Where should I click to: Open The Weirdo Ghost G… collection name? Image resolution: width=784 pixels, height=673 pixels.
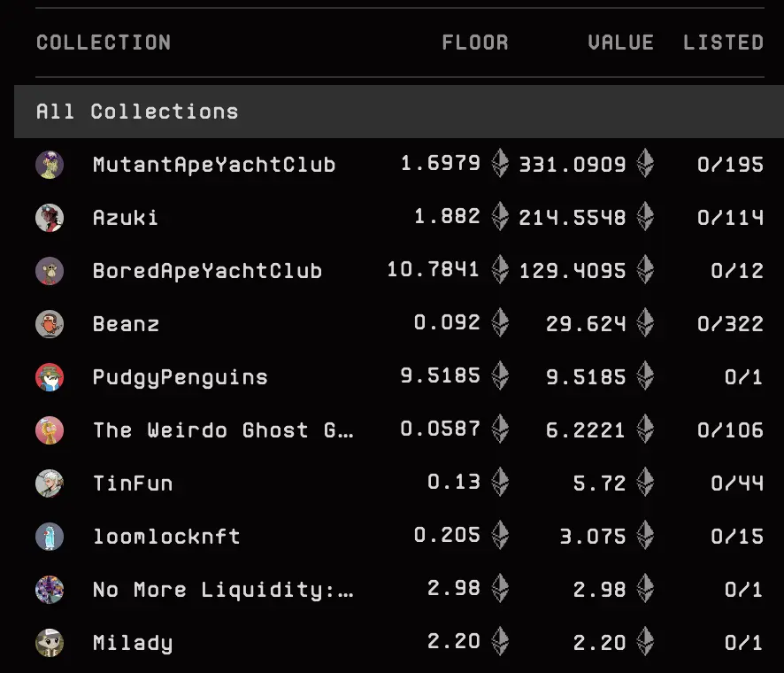[x=224, y=430]
